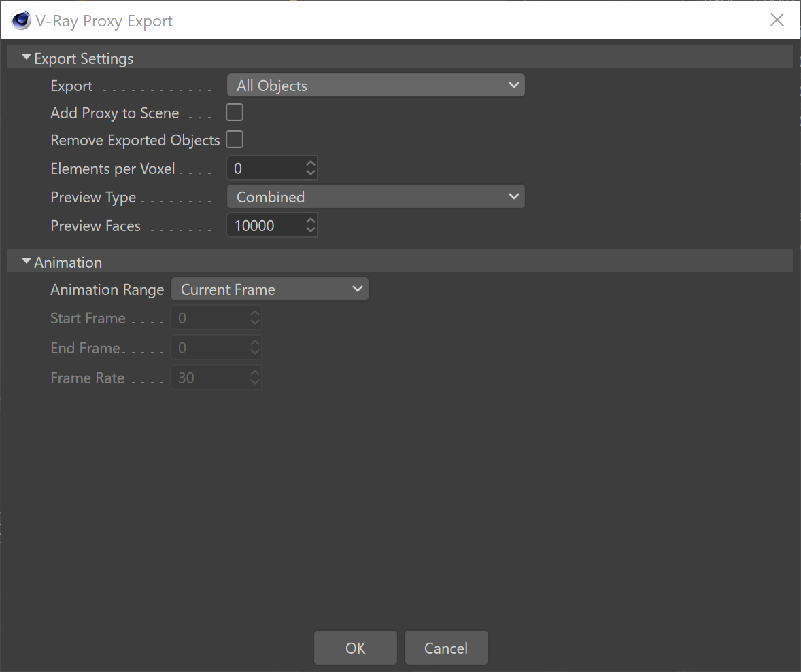Close the V-Ray Proxy Export dialog
801x672 pixels.
[x=777, y=20]
